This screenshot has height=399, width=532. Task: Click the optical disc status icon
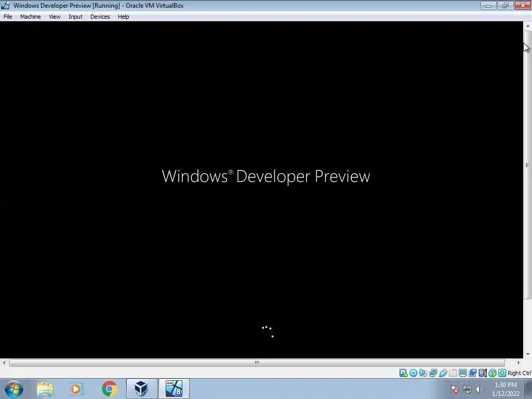click(413, 373)
